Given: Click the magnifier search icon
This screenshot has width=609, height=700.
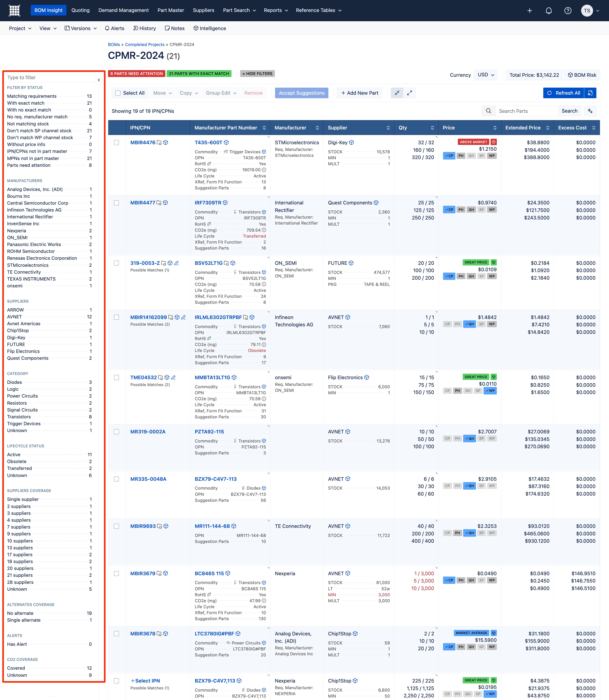Looking at the screenshot, I should (488, 111).
